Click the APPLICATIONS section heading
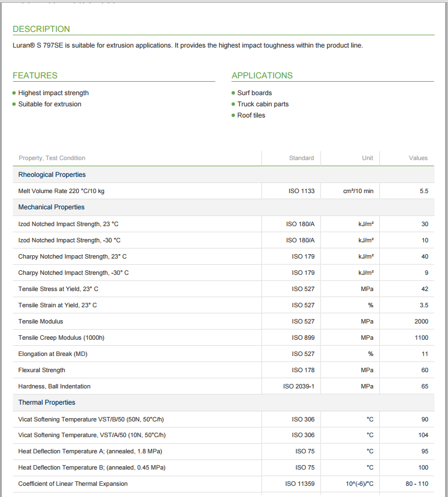The image size is (448, 497). [x=262, y=76]
